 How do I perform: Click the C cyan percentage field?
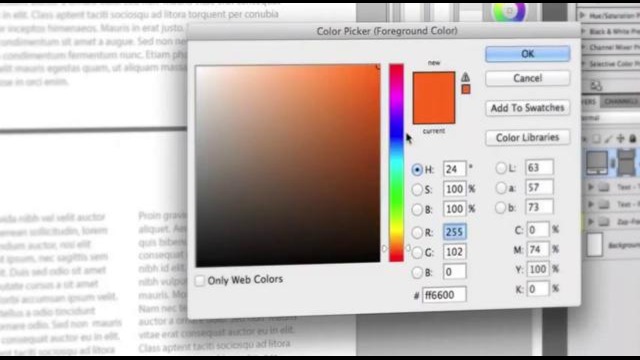click(x=538, y=230)
